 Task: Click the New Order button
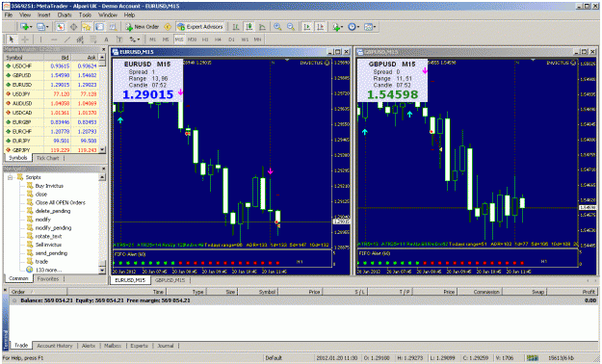142,27
